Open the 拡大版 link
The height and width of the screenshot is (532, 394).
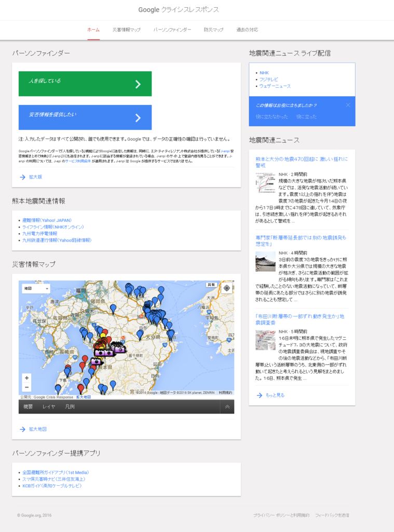[x=36, y=177]
